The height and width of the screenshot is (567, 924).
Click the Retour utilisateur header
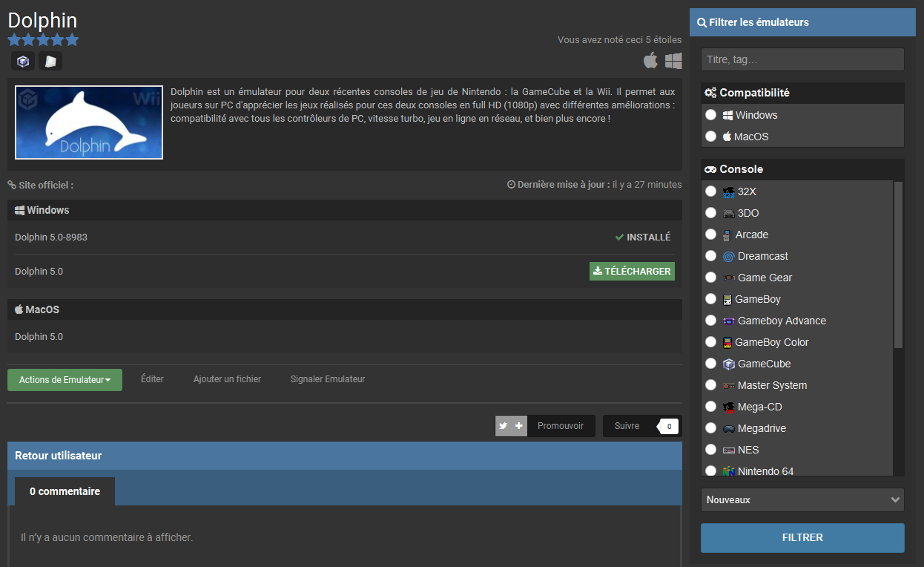[345, 456]
